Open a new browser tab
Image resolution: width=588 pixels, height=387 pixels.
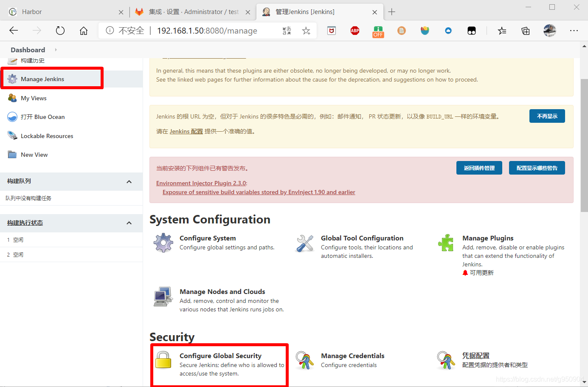tap(392, 12)
